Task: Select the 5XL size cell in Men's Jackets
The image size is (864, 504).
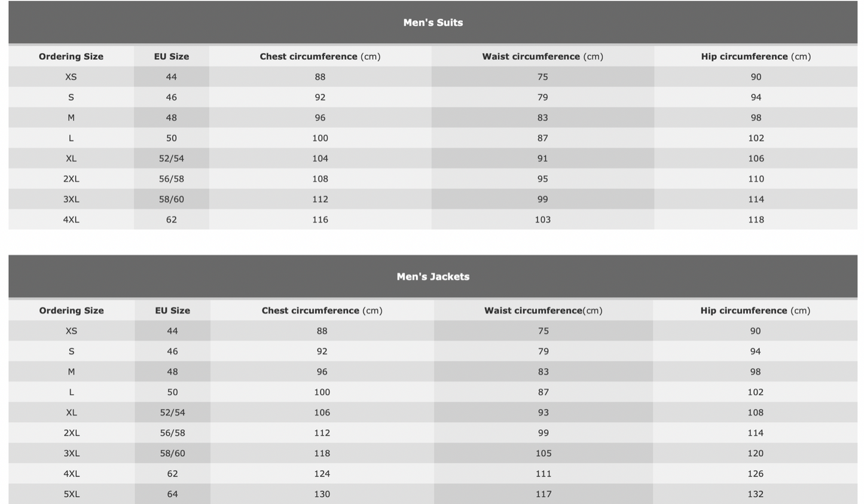Action: [71, 494]
